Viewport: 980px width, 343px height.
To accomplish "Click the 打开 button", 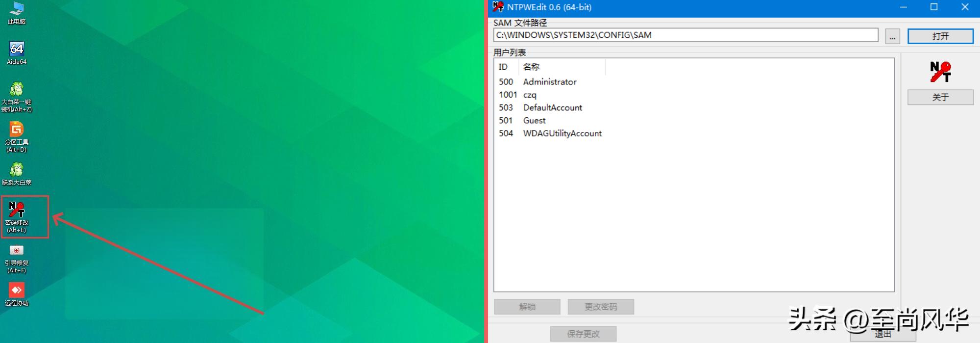I will click(x=940, y=36).
